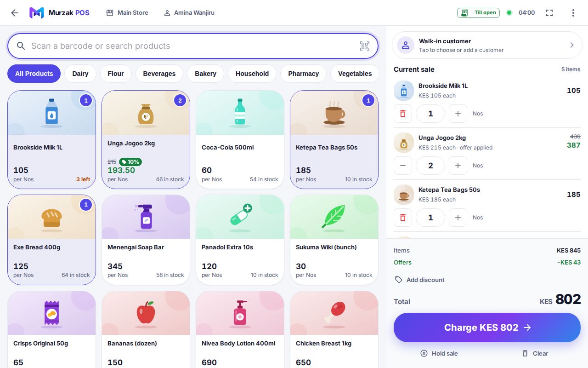588x368 pixels.
Task: Expand the Walk-in customer chooser
Action: coord(487,45)
